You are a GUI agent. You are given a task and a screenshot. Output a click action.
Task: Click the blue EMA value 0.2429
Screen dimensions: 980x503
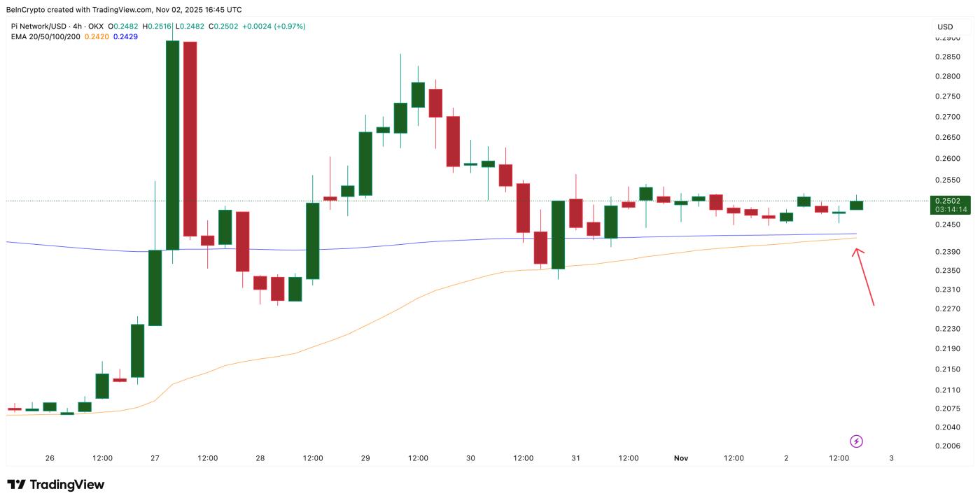(x=125, y=36)
